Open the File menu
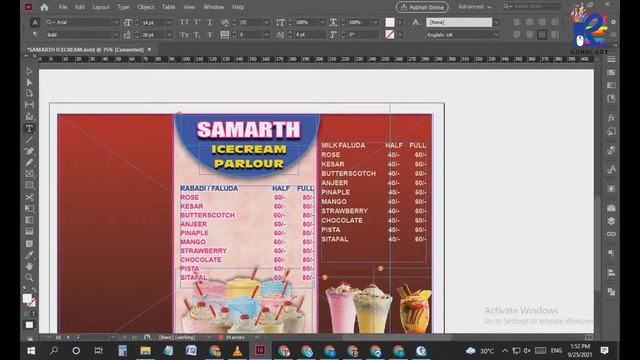 62,7
